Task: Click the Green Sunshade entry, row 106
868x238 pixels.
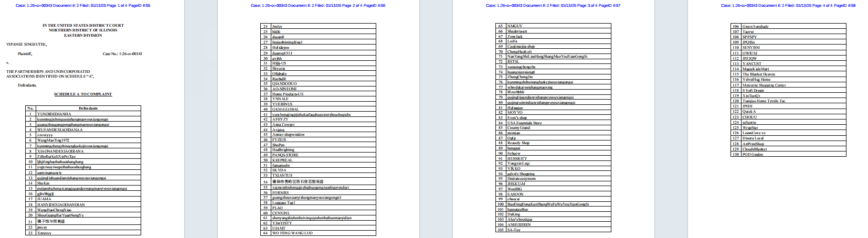Action: 755,26
